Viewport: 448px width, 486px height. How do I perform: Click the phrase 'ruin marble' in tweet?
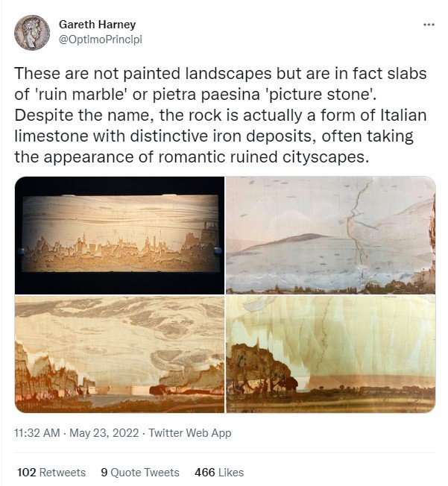coord(81,94)
